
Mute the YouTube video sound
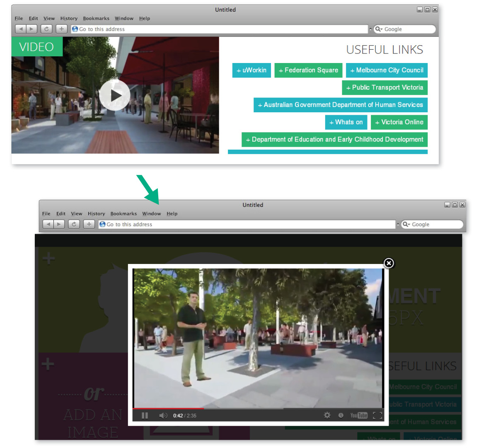pyautogui.click(x=163, y=415)
